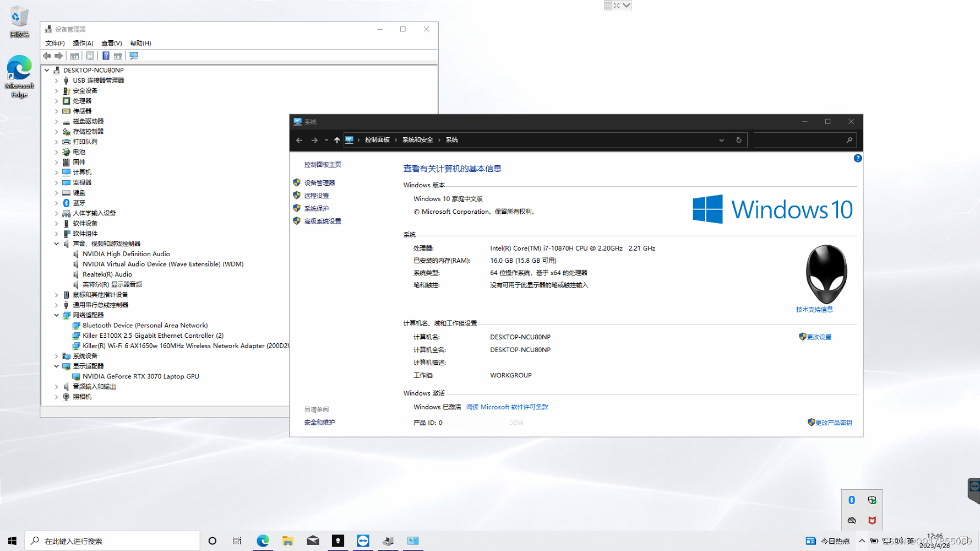Open the 操作 menu in Device Manager
Image resolution: width=980 pixels, height=551 pixels.
(x=83, y=43)
